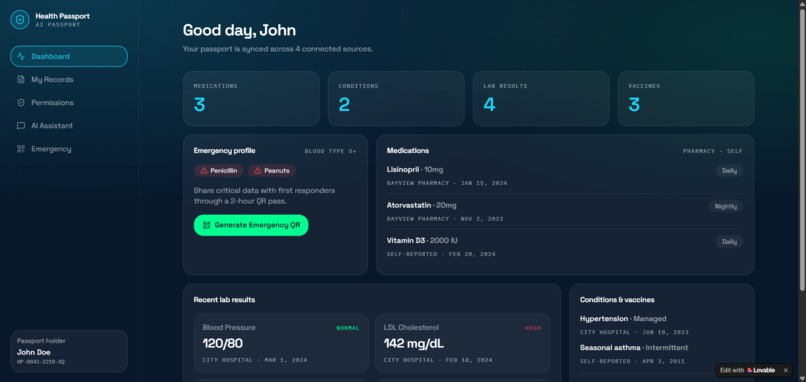
Task: Click the Passport holder John Doe card
Action: pos(69,351)
